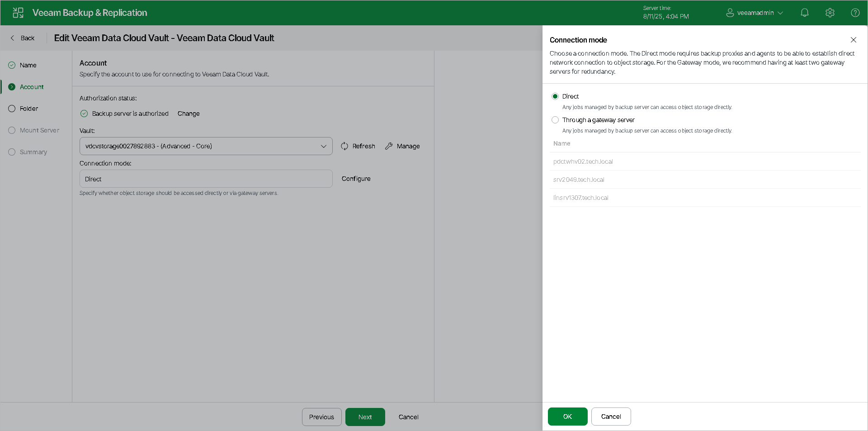This screenshot has height=431, width=868.
Task: Click the Change authorization link
Action: point(189,114)
